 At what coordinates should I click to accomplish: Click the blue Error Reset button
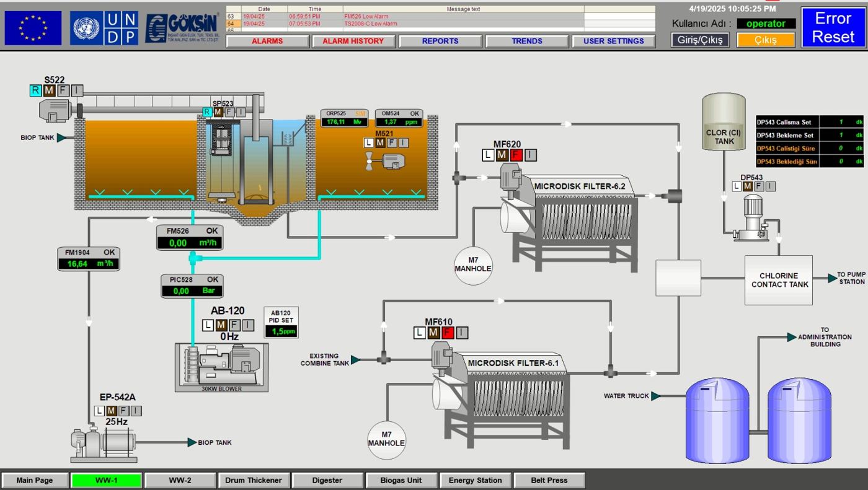coord(833,27)
